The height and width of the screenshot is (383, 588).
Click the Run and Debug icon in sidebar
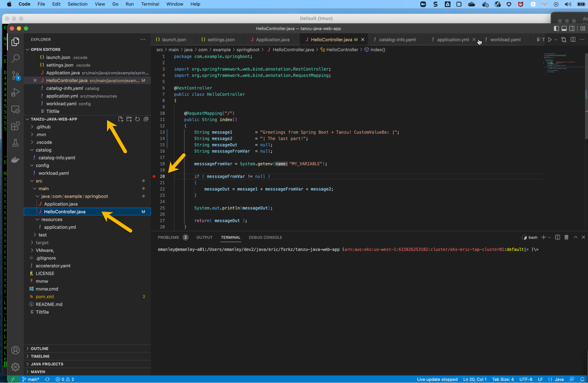[x=15, y=92]
